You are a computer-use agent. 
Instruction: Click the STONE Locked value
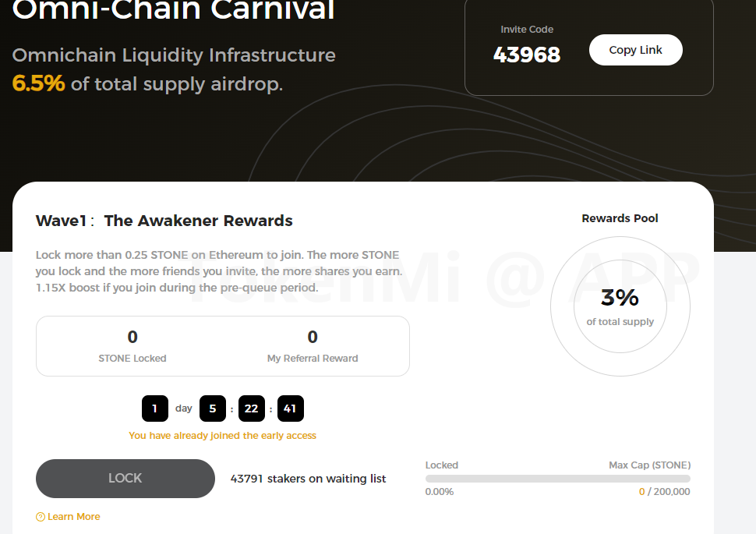click(132, 337)
